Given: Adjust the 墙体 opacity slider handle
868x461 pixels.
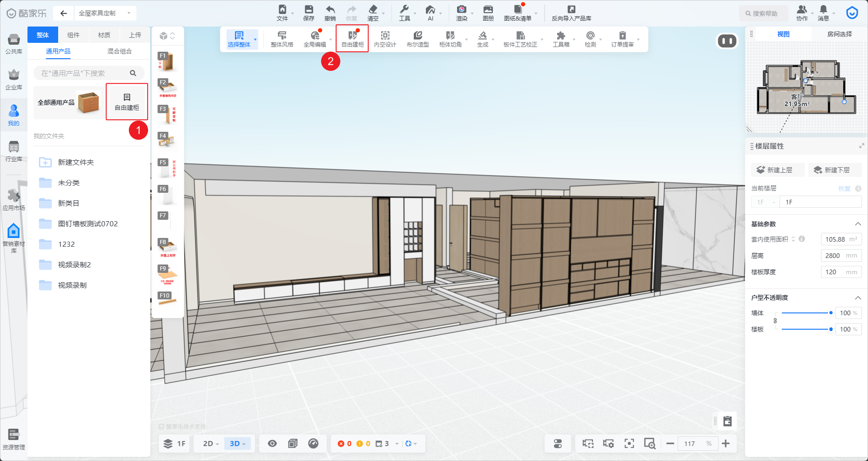Looking at the screenshot, I should [831, 313].
